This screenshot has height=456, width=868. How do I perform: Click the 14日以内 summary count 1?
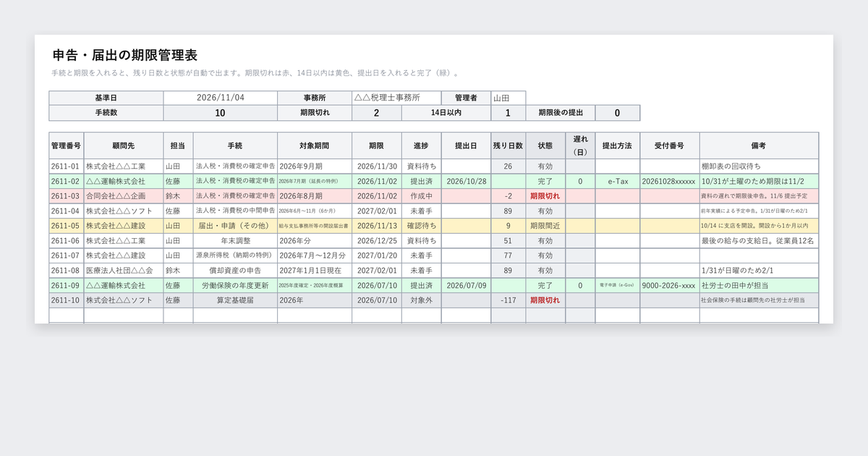[x=509, y=113]
